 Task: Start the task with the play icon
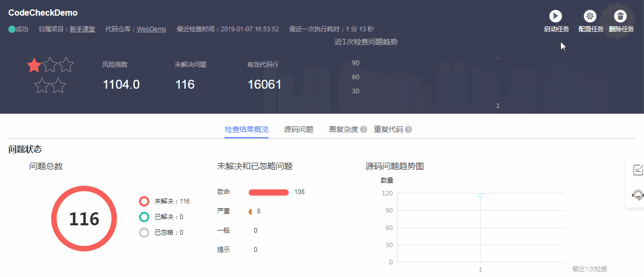coord(556,16)
